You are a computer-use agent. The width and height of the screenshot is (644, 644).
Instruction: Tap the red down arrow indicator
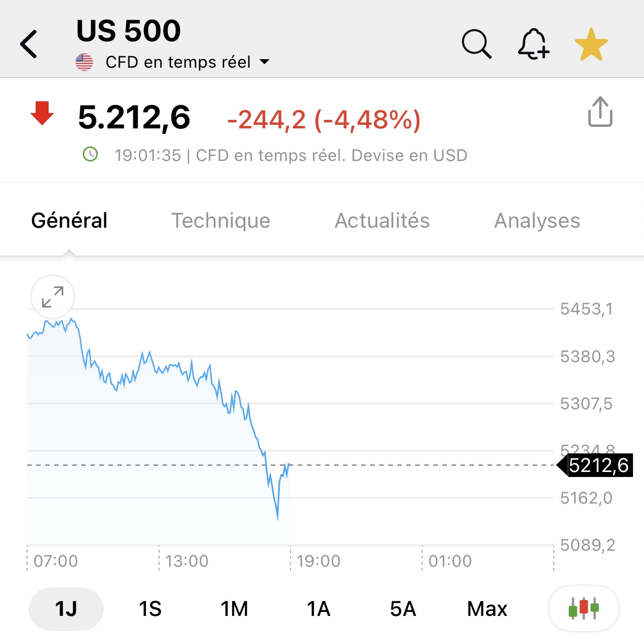point(42,113)
